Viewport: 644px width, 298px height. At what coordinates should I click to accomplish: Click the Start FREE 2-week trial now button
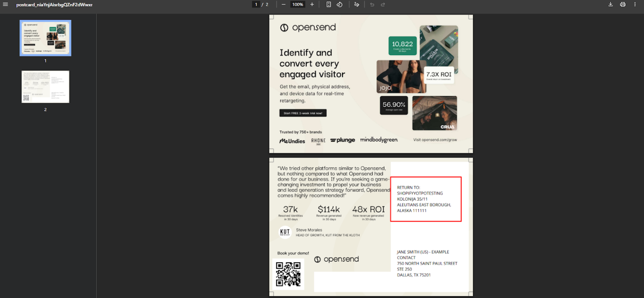303,113
